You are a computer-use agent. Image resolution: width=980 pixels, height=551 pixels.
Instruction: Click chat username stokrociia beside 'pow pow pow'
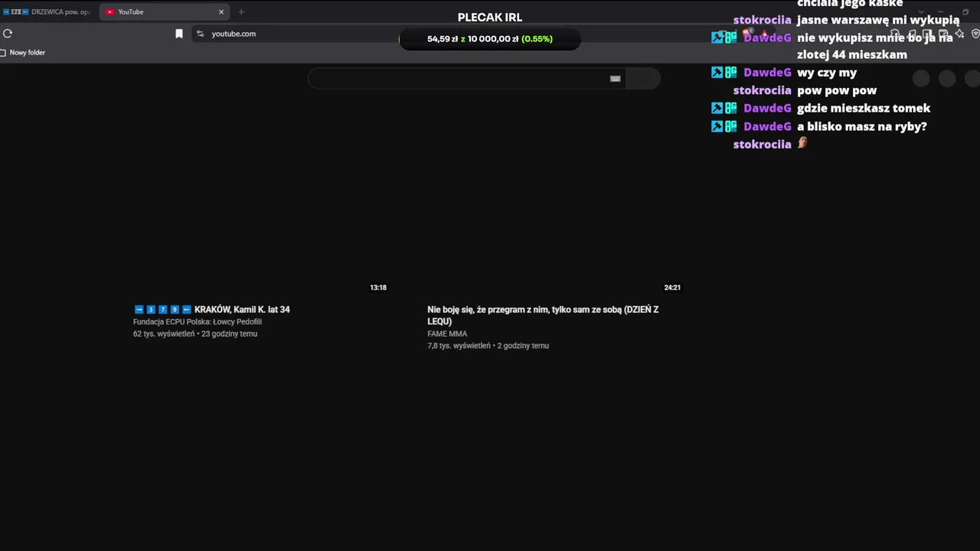[762, 90]
